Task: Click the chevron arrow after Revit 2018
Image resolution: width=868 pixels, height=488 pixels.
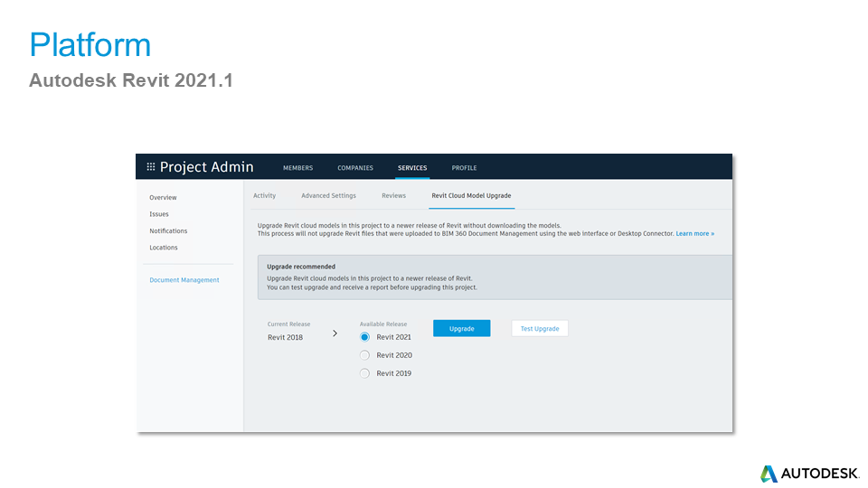Action: 335,333
